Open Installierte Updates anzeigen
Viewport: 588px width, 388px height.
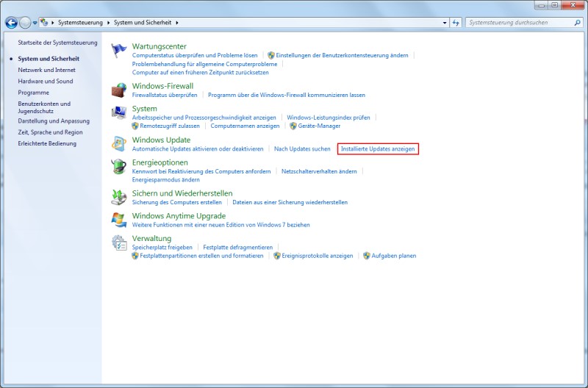(x=378, y=149)
